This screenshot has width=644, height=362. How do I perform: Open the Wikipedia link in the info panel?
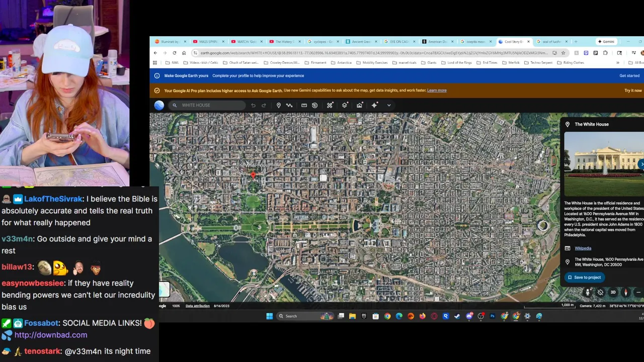click(583, 248)
